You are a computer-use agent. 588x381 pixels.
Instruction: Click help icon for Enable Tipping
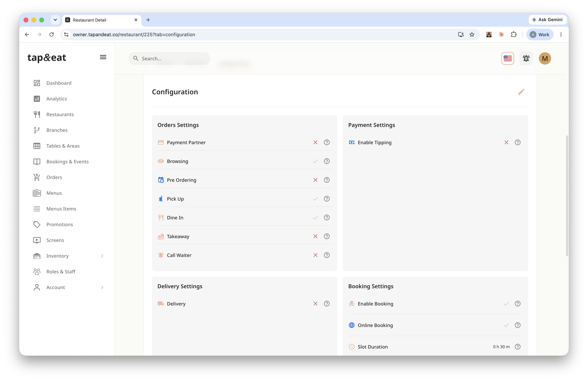click(518, 142)
